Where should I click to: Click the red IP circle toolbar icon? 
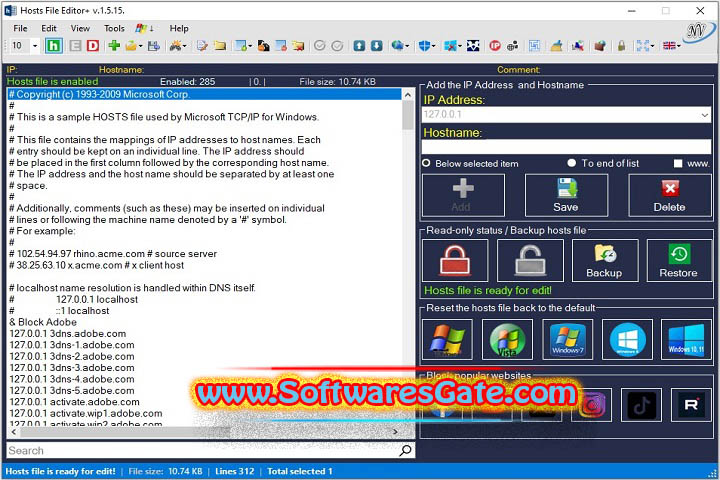[495, 45]
